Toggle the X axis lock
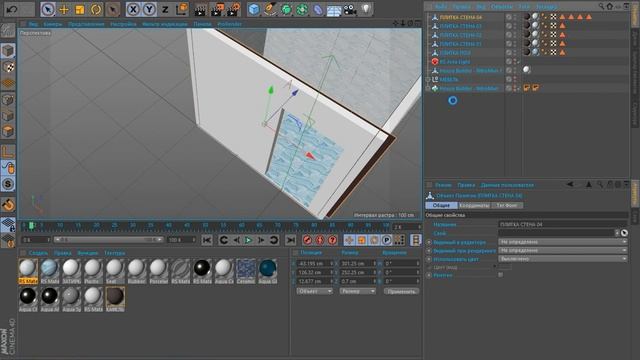 point(133,9)
